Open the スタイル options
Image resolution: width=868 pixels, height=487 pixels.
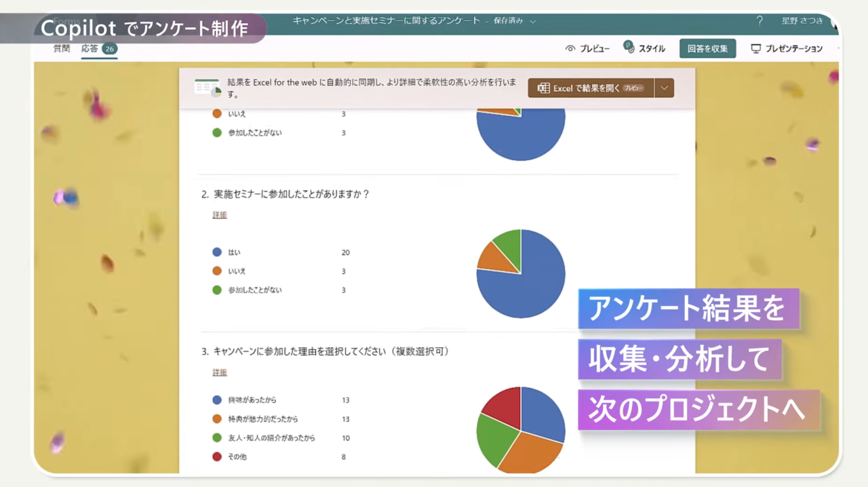pos(644,49)
